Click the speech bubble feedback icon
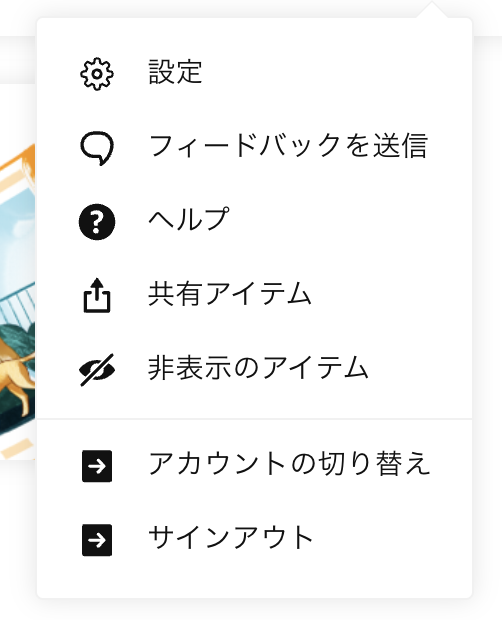 pos(97,148)
